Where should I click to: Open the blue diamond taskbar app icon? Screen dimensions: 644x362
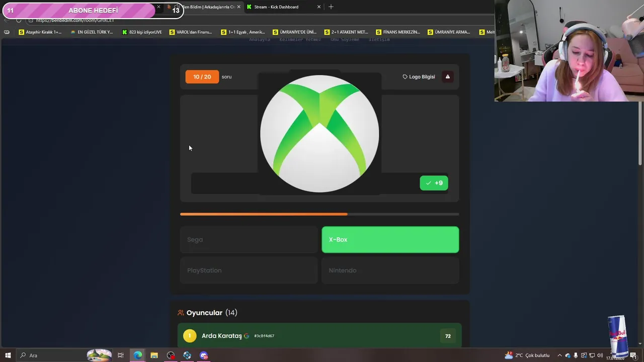pyautogui.click(x=187, y=355)
